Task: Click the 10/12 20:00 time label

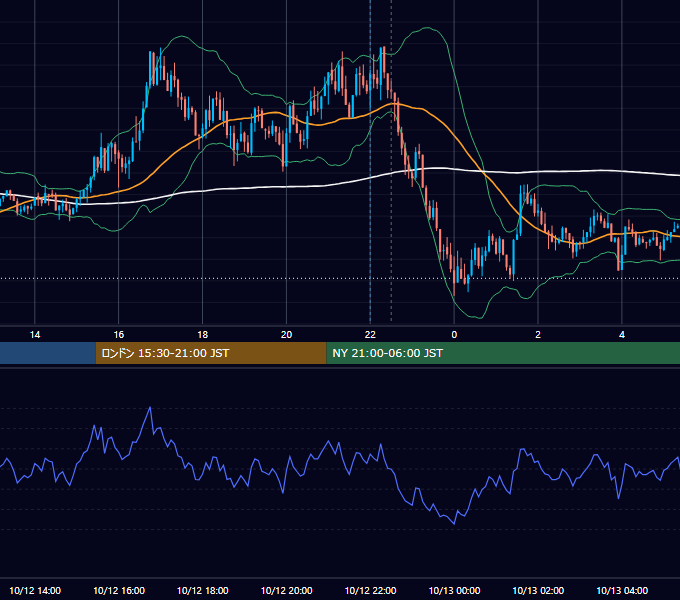Action: coord(286,590)
